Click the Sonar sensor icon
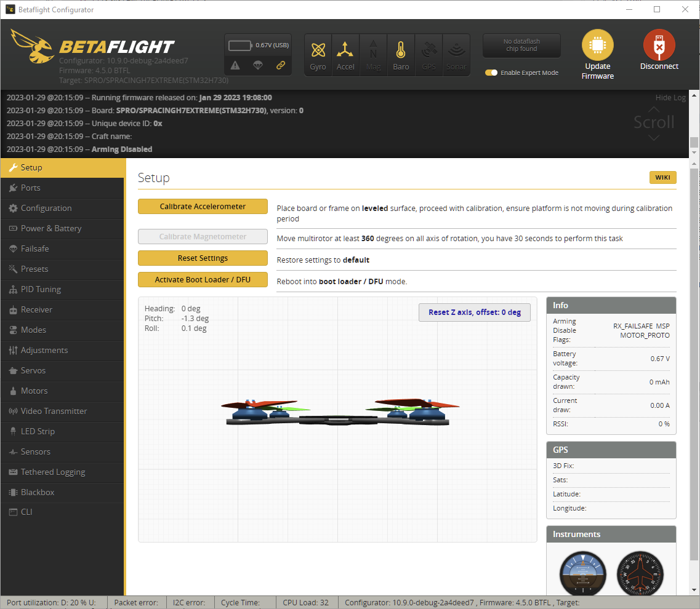Viewport: 700px width, 609px height. coord(456,50)
